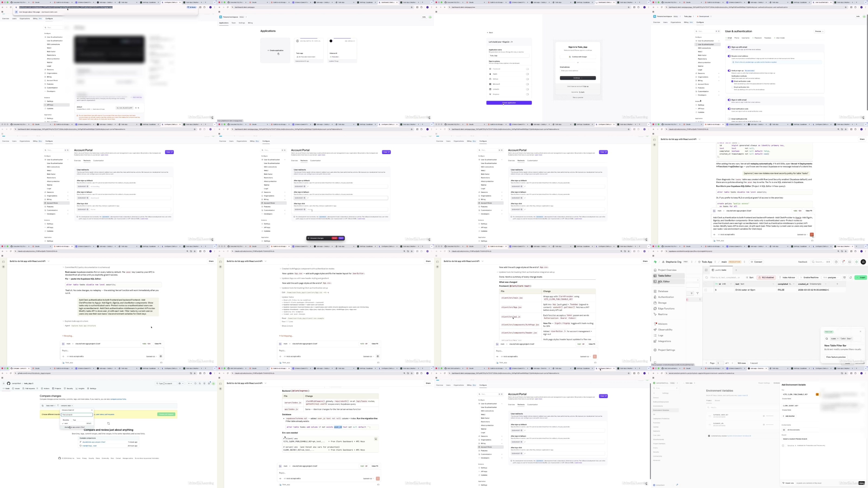Switch to Tags in branch chooser
This screenshot has height=488, width=868.
pos(75,420)
